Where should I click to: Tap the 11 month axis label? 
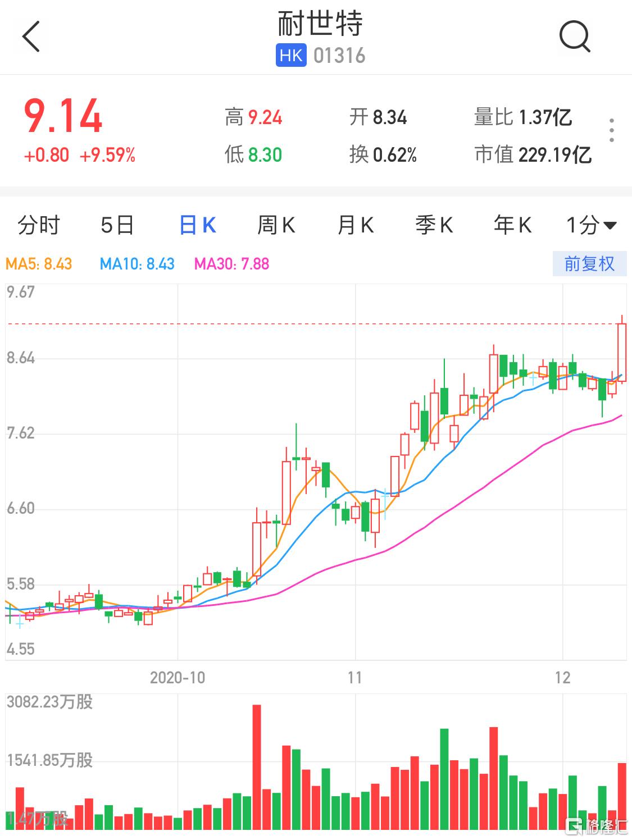point(354,678)
